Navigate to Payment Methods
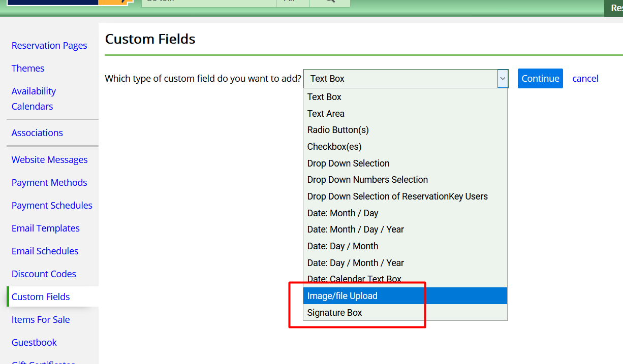 click(x=49, y=183)
